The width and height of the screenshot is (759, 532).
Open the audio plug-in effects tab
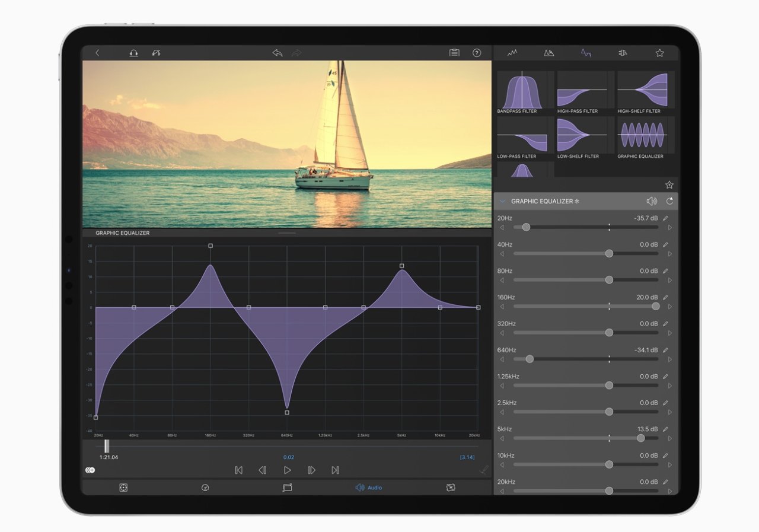[623, 53]
